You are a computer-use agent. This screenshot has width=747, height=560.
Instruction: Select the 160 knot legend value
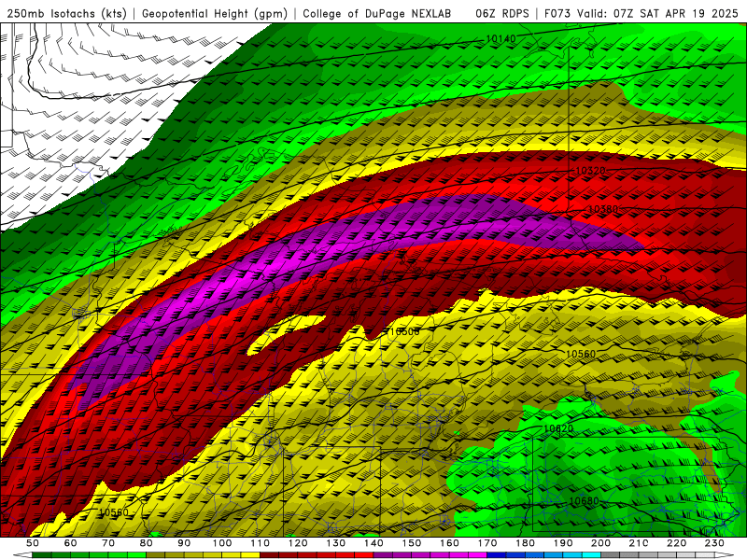click(x=449, y=543)
